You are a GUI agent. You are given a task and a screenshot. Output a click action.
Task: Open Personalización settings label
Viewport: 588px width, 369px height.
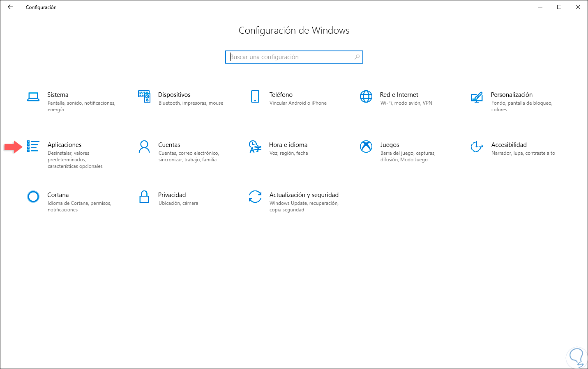coord(512,95)
